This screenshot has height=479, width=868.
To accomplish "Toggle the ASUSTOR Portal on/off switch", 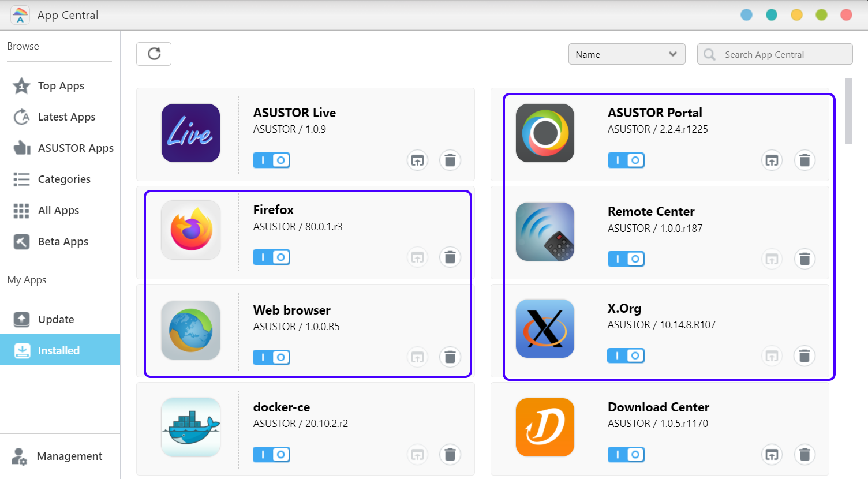I will coord(626,160).
